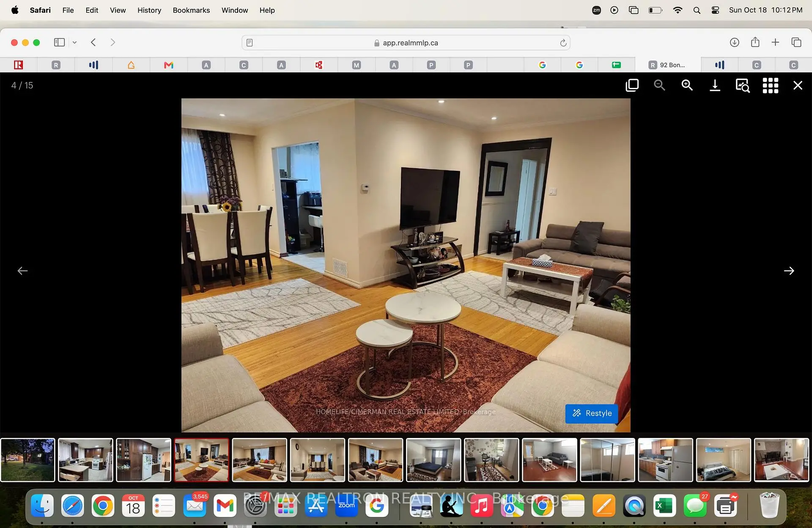Open the thumbnail grid view icon

click(770, 85)
